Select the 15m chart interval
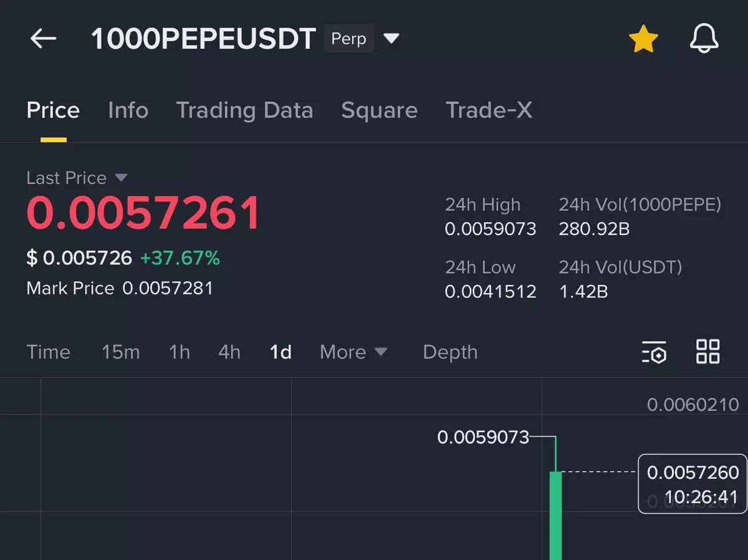The image size is (748, 560). [120, 352]
